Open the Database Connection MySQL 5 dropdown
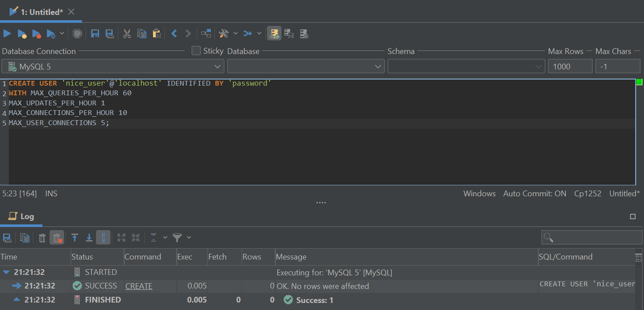Viewport: 644px width, 310px height. (113, 67)
